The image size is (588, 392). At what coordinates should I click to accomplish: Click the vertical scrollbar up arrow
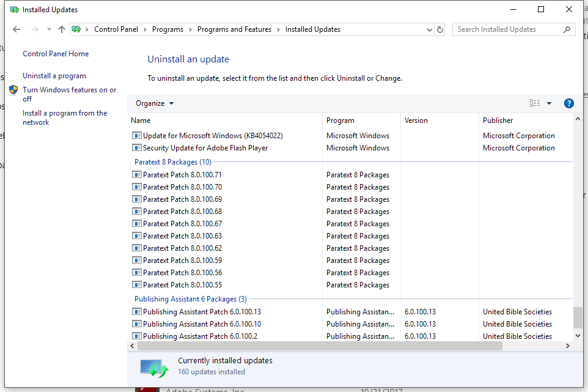click(x=578, y=119)
